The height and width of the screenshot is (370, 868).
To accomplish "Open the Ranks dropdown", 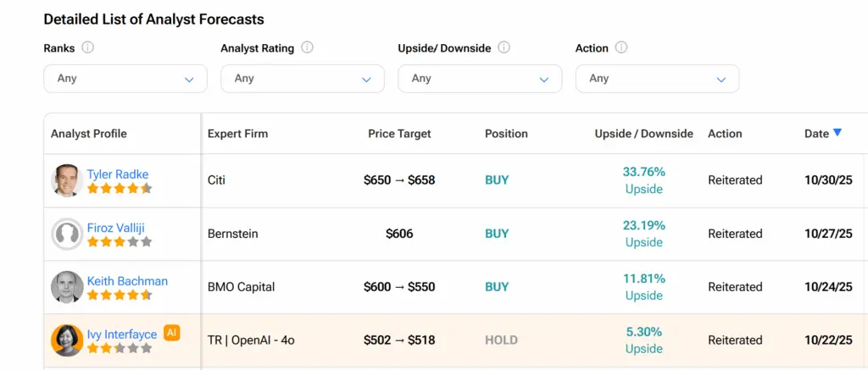I will click(x=125, y=79).
